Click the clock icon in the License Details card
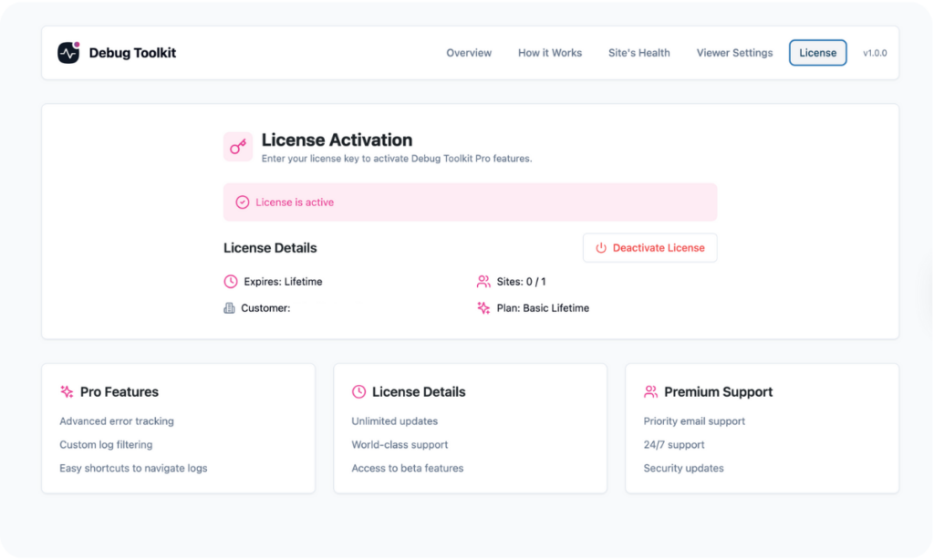934x560 pixels. [x=358, y=391]
